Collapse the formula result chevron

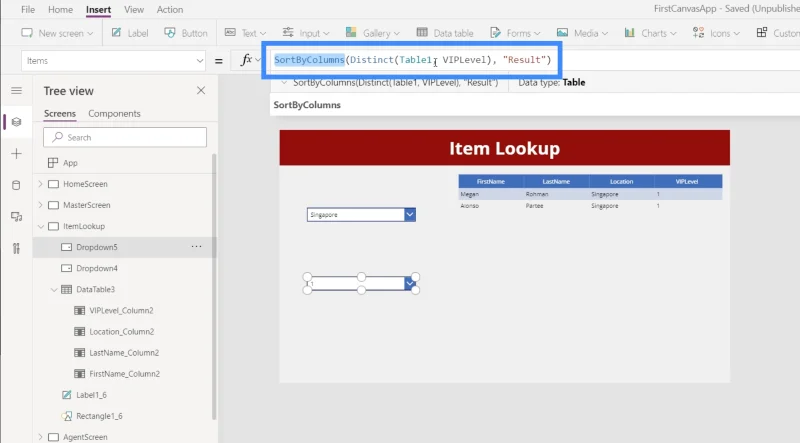coord(284,82)
